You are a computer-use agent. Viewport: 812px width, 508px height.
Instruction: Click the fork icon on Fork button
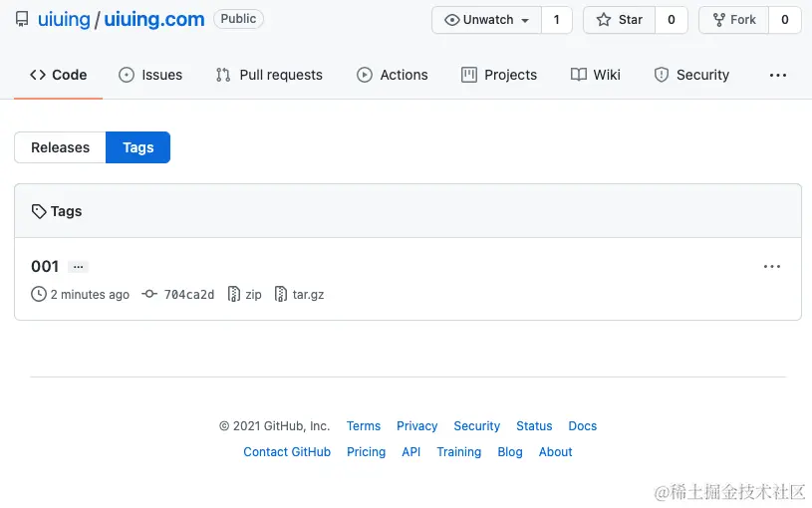(719, 20)
